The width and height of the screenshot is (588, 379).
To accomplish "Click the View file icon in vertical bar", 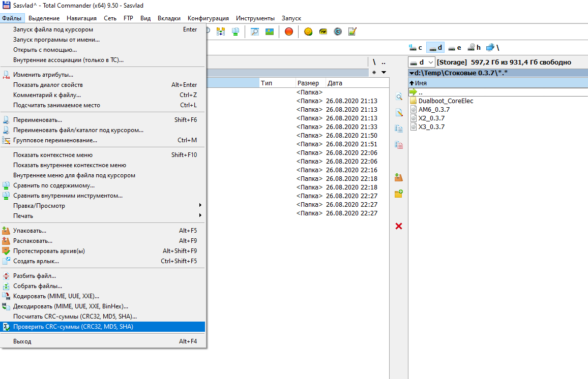I will (399, 97).
